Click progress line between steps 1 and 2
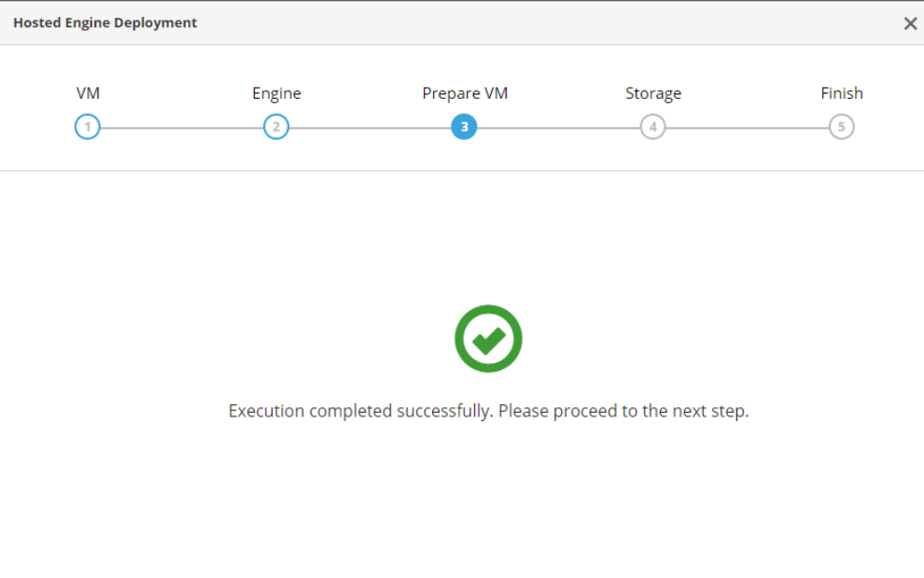This screenshot has height=578, width=924. point(182,128)
